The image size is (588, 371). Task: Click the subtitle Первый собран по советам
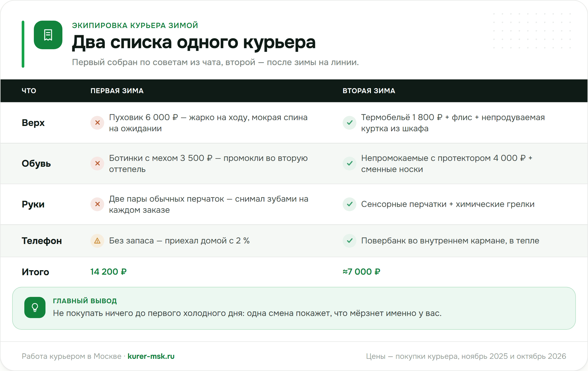[x=215, y=62]
